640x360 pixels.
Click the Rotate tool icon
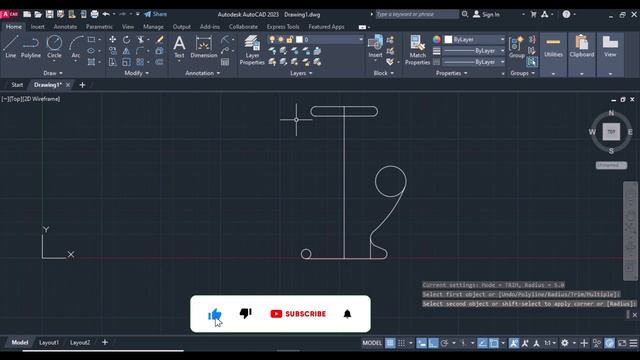[127, 40]
